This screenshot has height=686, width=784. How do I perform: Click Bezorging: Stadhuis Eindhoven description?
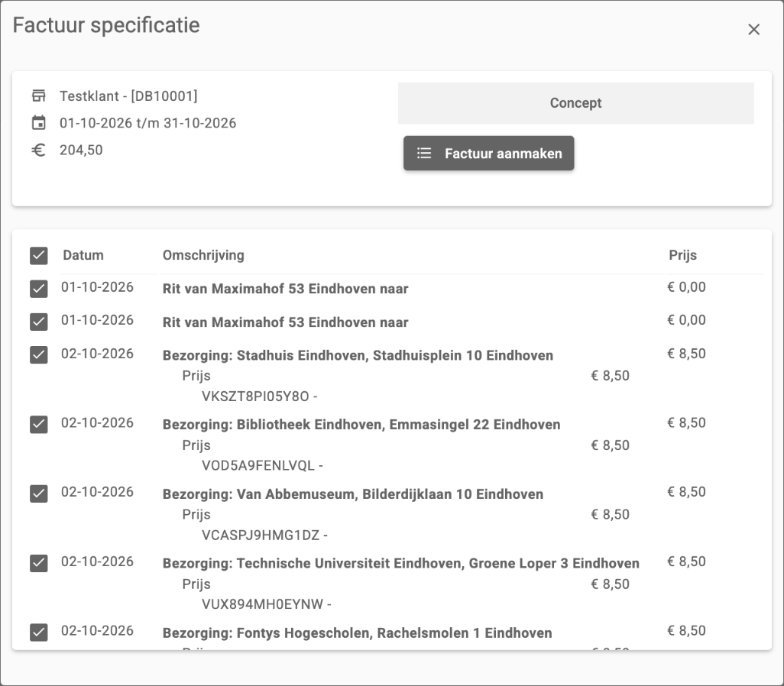pos(358,355)
